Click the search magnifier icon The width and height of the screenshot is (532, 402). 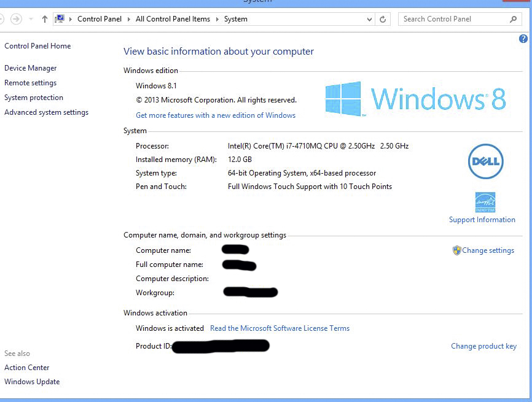pyautogui.click(x=514, y=19)
